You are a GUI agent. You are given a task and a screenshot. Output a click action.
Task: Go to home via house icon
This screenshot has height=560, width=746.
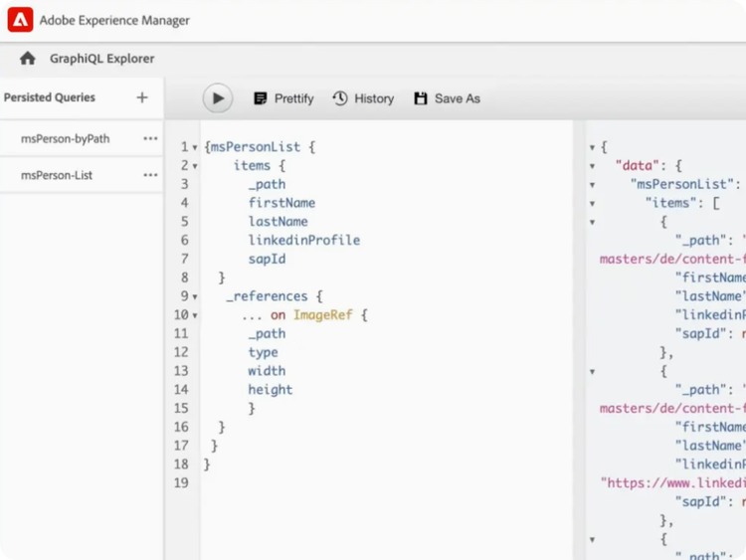click(28, 59)
